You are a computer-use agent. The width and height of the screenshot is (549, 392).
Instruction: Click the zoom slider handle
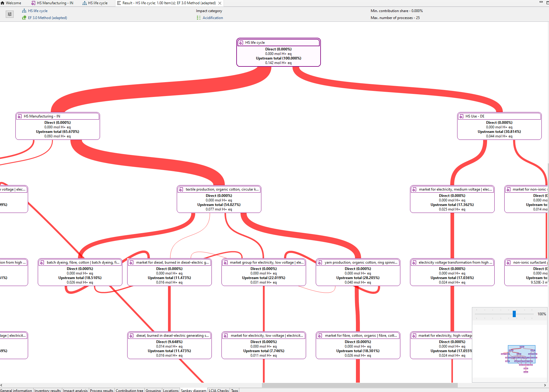(x=514, y=314)
